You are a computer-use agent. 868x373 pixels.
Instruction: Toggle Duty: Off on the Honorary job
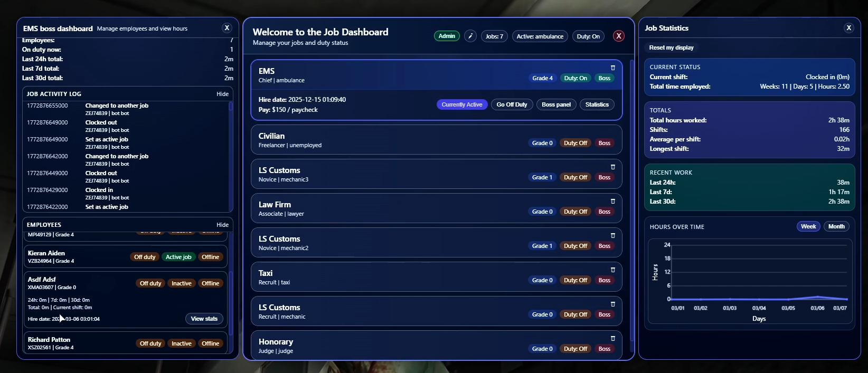[x=575, y=349]
